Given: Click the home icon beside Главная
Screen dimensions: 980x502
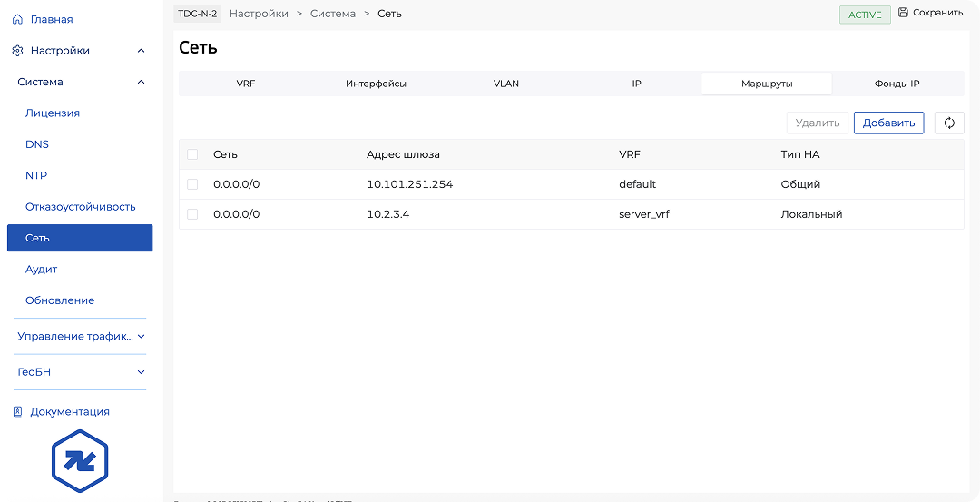Looking at the screenshot, I should 17,19.
